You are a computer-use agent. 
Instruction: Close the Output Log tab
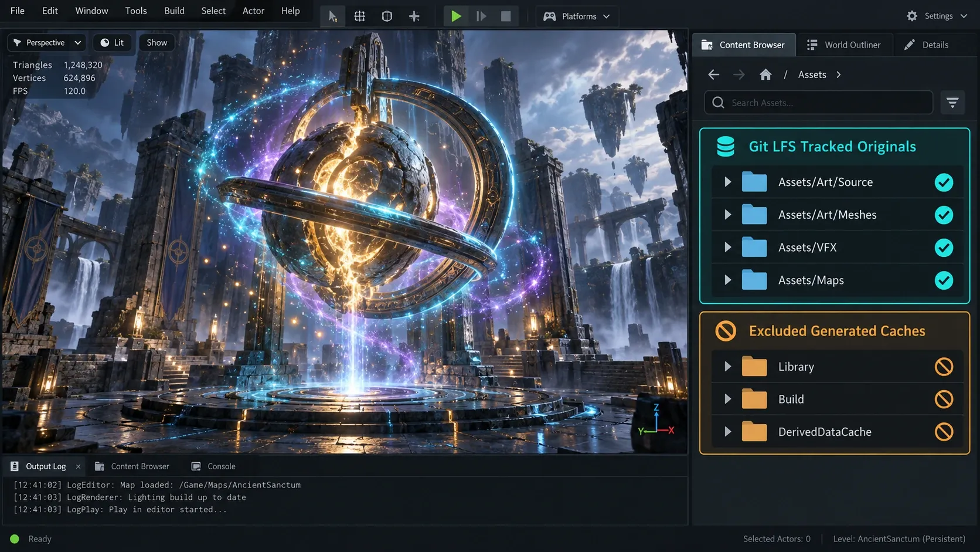click(x=78, y=466)
